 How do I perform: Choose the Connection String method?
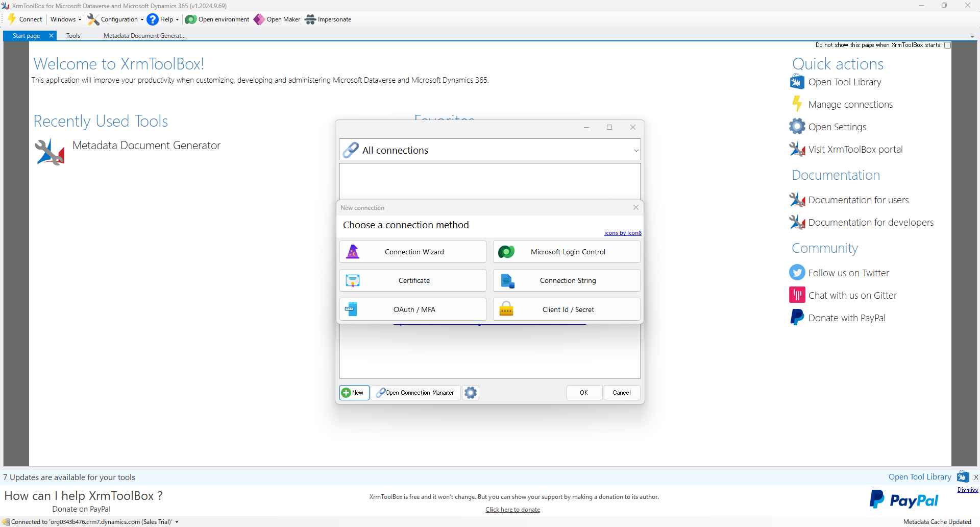tap(567, 280)
